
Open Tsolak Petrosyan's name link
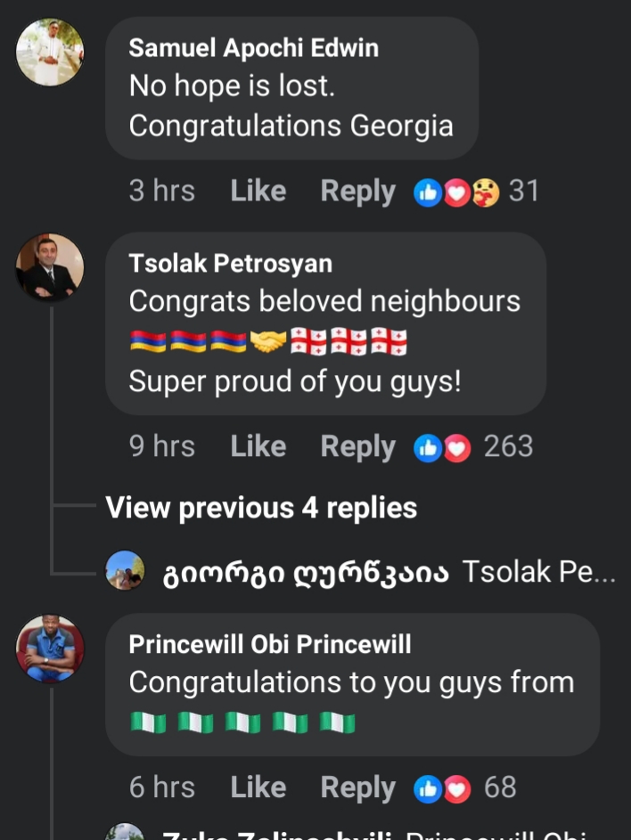pyautogui.click(x=230, y=264)
